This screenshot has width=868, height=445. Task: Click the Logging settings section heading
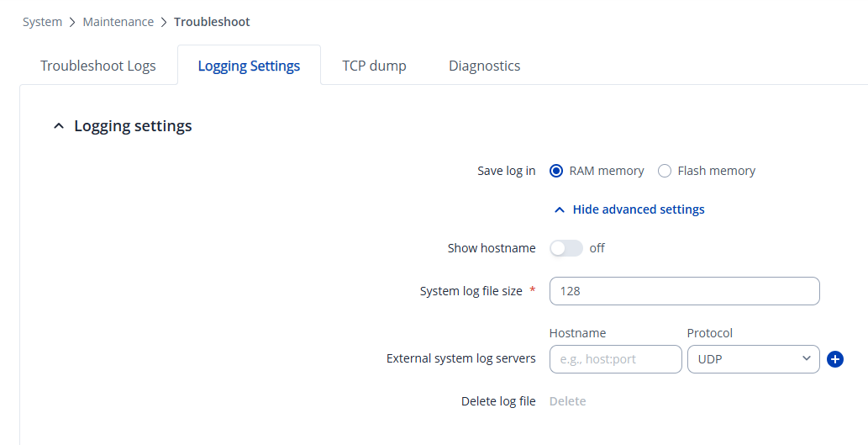click(x=133, y=126)
